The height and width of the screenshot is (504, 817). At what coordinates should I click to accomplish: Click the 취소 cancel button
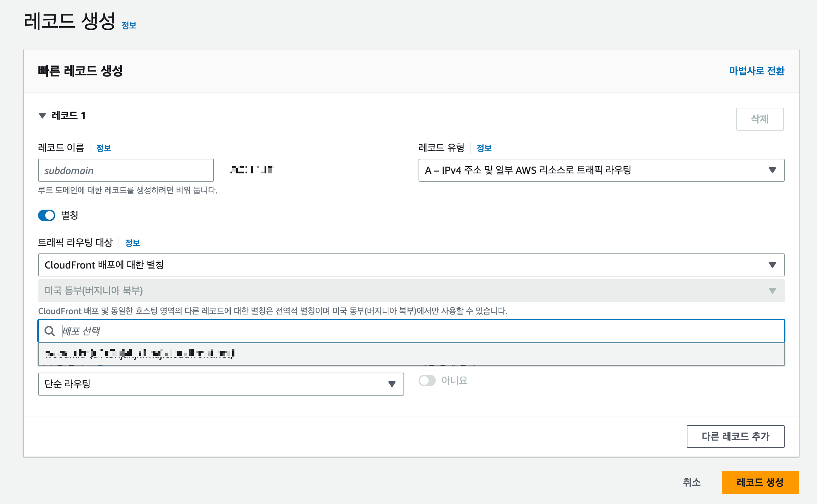[691, 482]
